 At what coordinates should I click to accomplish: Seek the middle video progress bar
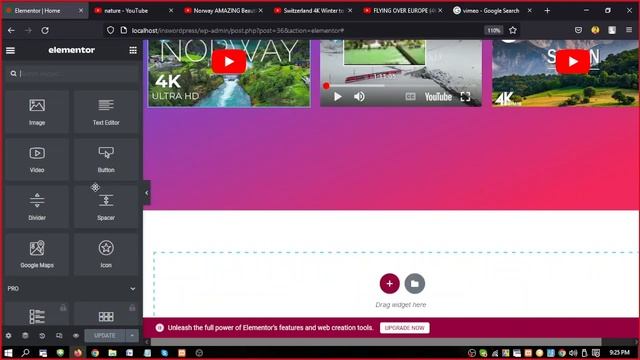point(400,86)
